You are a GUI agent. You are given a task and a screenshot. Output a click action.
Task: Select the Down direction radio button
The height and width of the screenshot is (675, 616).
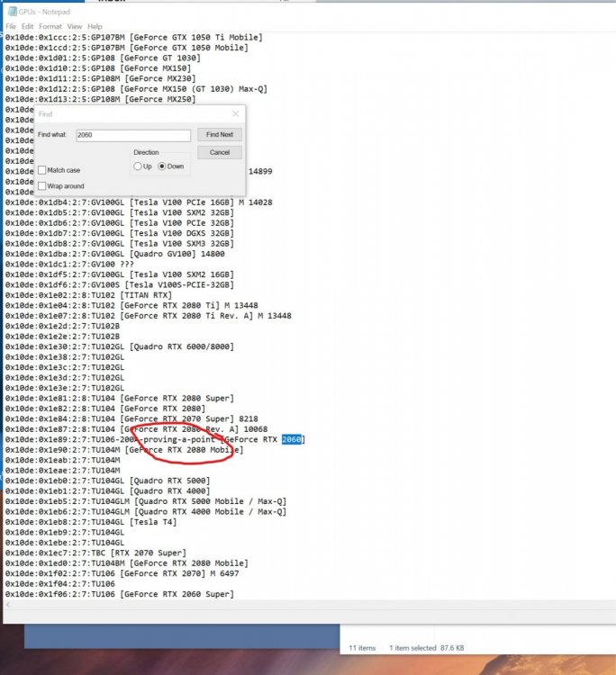pyautogui.click(x=163, y=166)
